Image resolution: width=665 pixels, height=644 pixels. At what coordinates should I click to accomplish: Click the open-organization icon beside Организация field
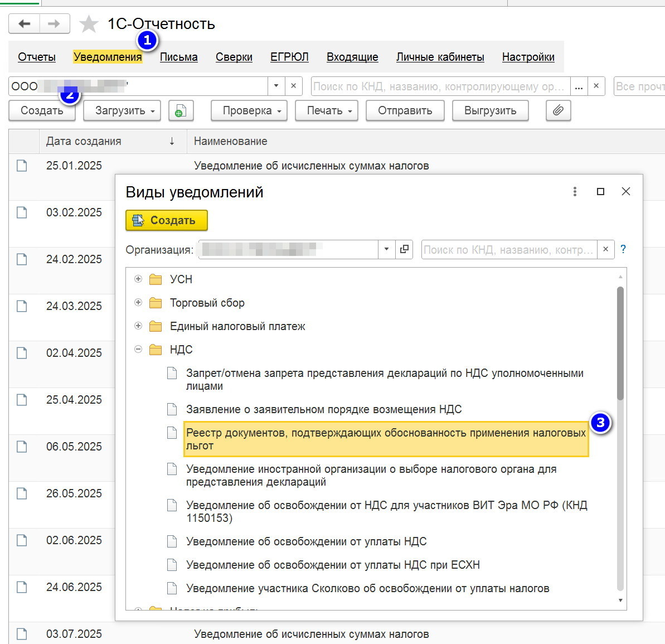[x=404, y=249]
